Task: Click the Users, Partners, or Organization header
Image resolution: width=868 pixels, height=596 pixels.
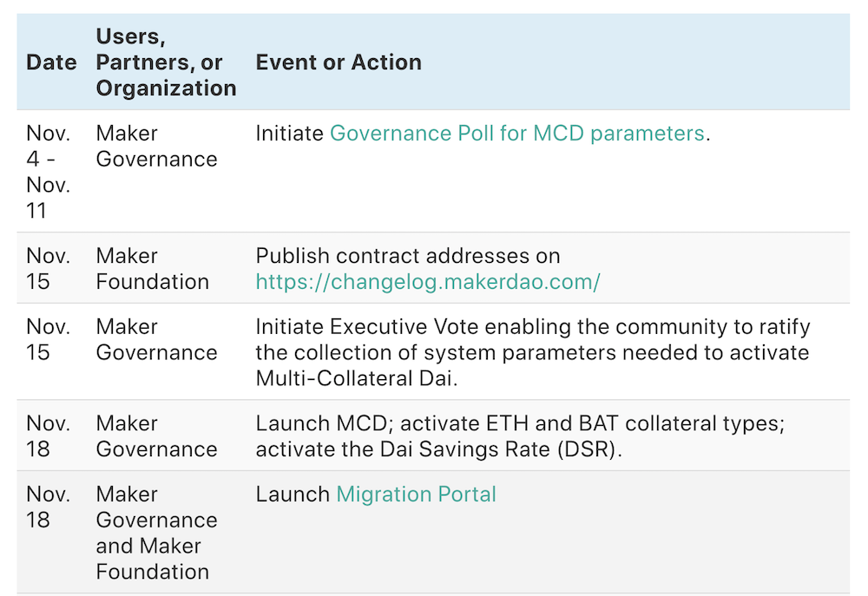Action: click(165, 62)
